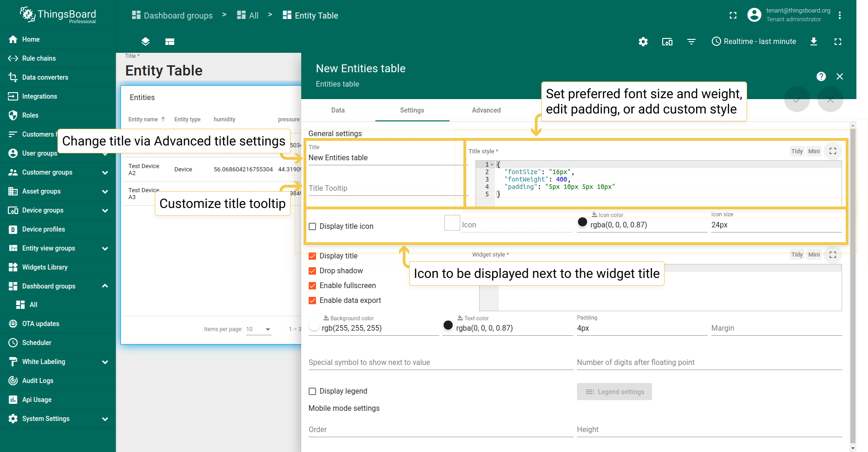This screenshot has height=452, width=868.
Task: Open widget help question icon
Action: pyautogui.click(x=821, y=76)
